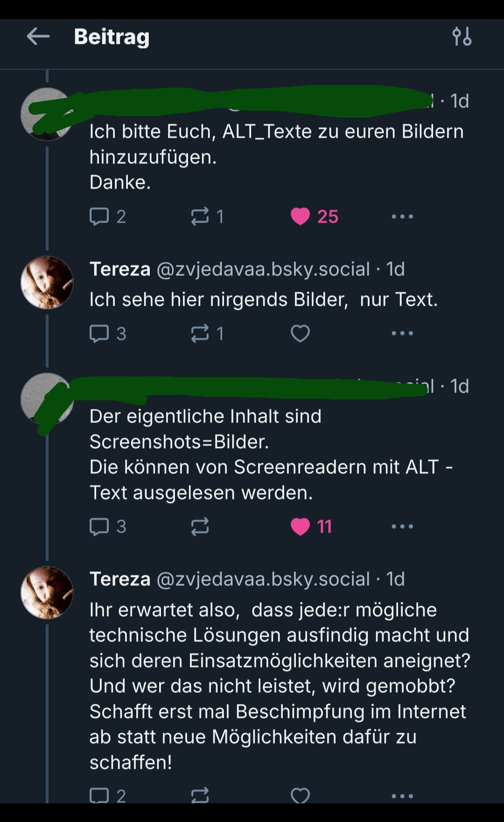Click @zvjedavaa.bsky.social handle on last post
This screenshot has height=822, width=504.
(263, 579)
